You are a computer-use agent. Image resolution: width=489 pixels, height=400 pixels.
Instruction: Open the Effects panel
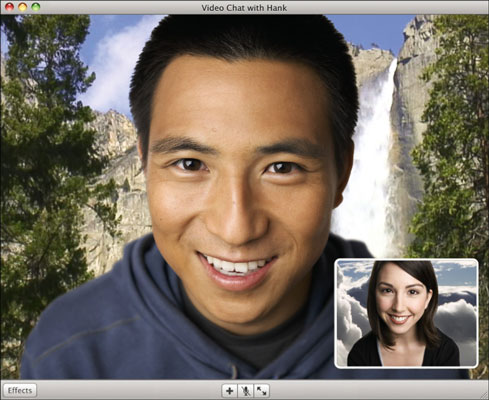coord(20,390)
